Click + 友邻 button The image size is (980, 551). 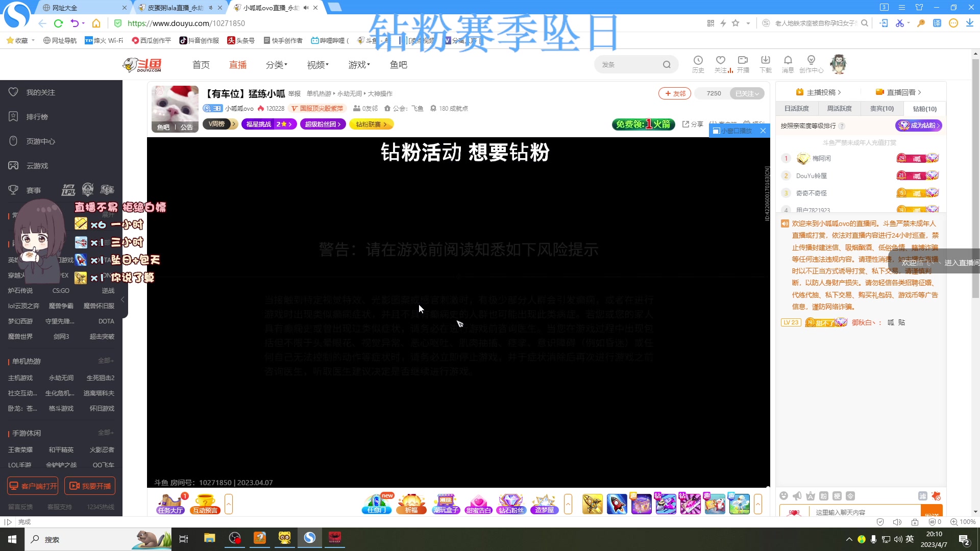675,93
